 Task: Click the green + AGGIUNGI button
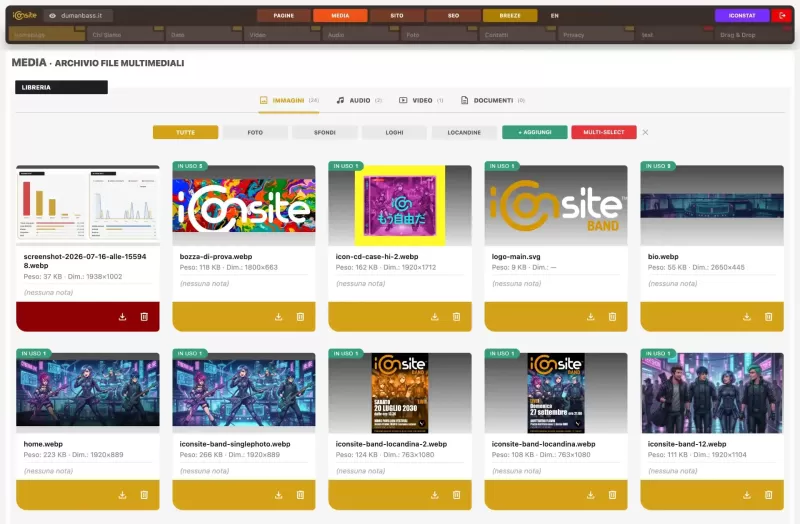535,132
